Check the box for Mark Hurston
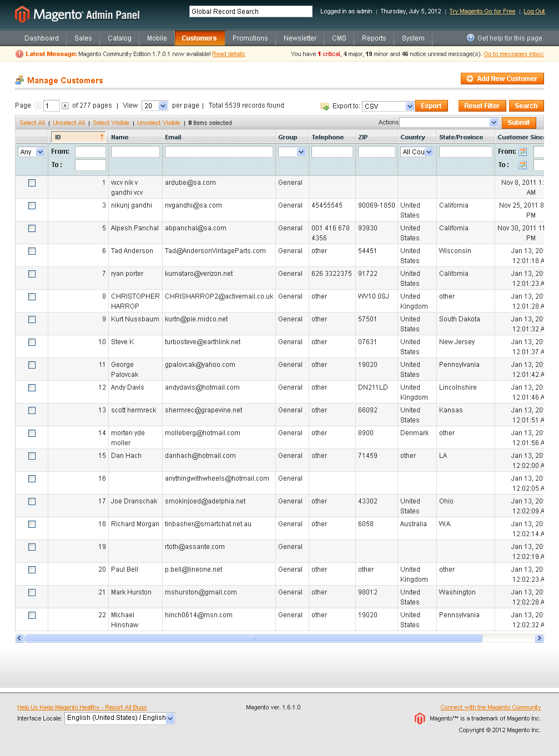Viewport: 559px width, 756px height. click(32, 592)
